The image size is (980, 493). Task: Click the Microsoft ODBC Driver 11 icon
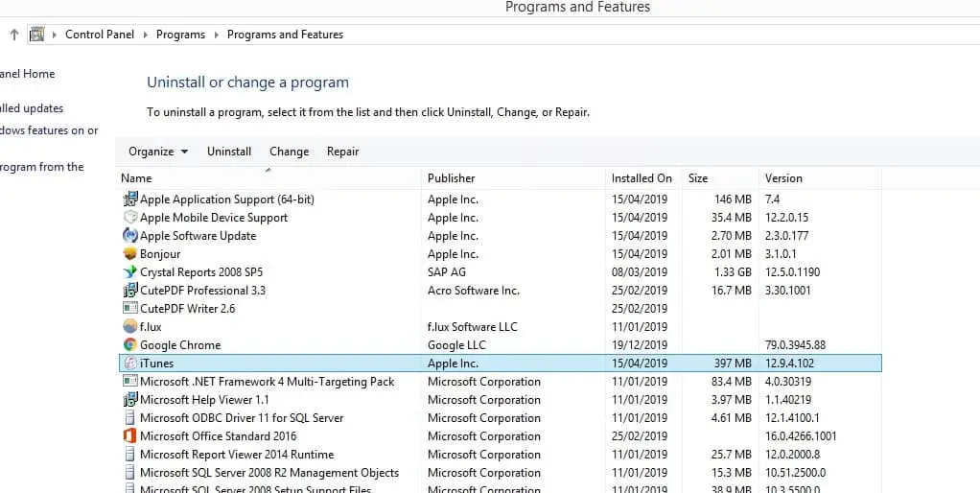(130, 417)
